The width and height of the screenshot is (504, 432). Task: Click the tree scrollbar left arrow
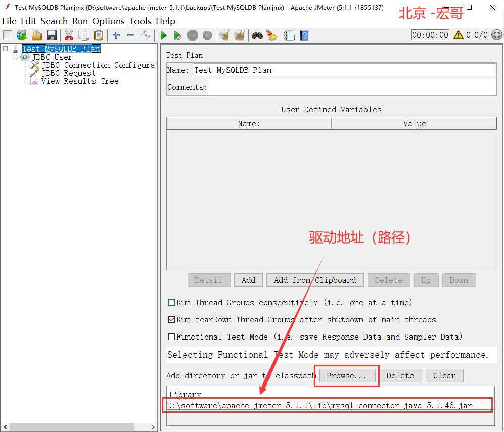pyautogui.click(x=5, y=427)
